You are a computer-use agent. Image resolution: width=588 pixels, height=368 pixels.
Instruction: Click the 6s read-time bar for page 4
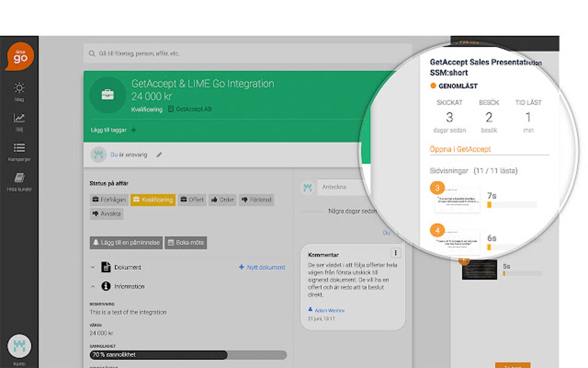tap(512, 247)
